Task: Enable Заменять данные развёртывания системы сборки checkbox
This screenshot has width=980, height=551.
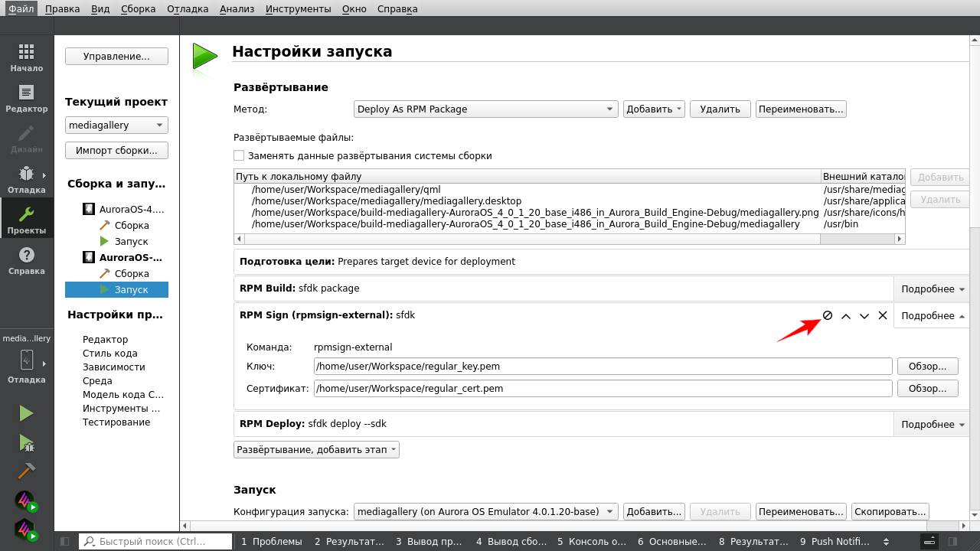Action: 239,155
